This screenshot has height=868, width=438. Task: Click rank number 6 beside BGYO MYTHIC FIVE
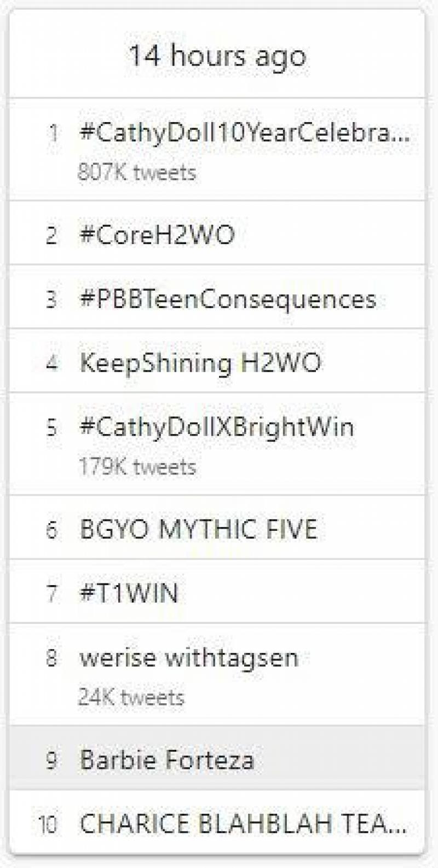[x=51, y=529]
